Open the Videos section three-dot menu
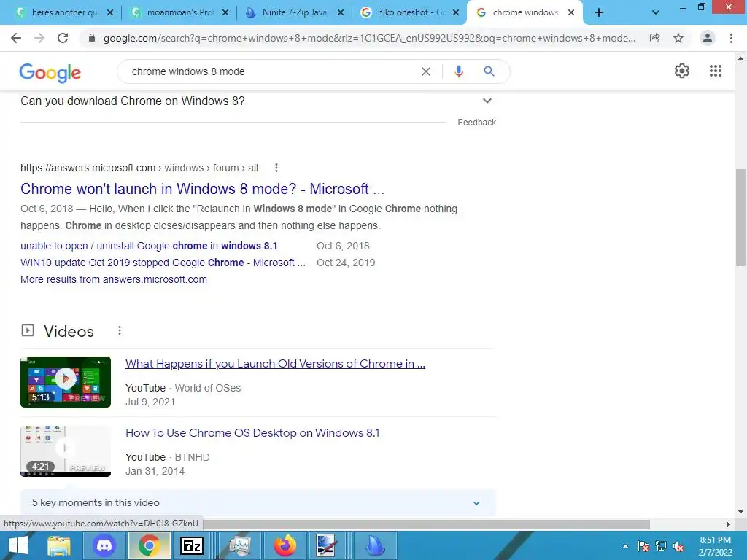Viewport: 747px width, 560px height. tap(120, 330)
